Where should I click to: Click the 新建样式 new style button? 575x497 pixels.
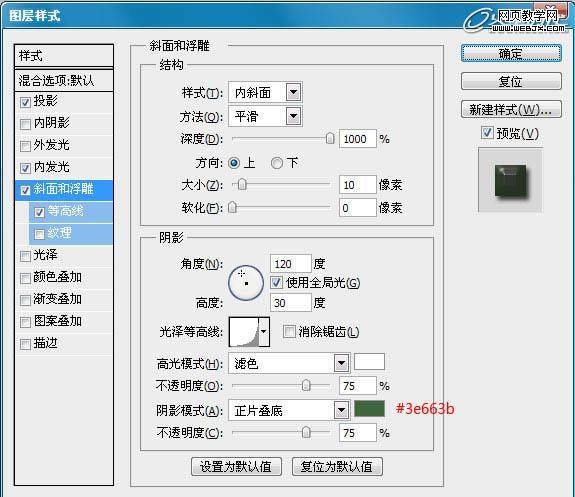coord(511,109)
